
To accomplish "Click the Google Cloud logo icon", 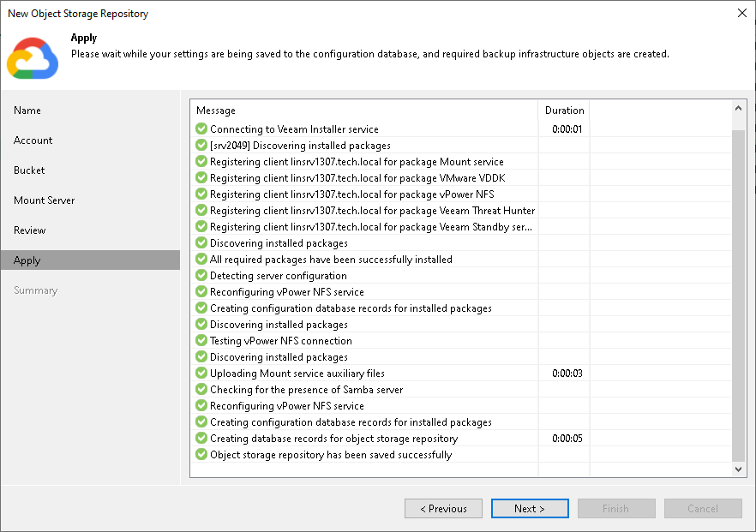I will click(x=33, y=57).
